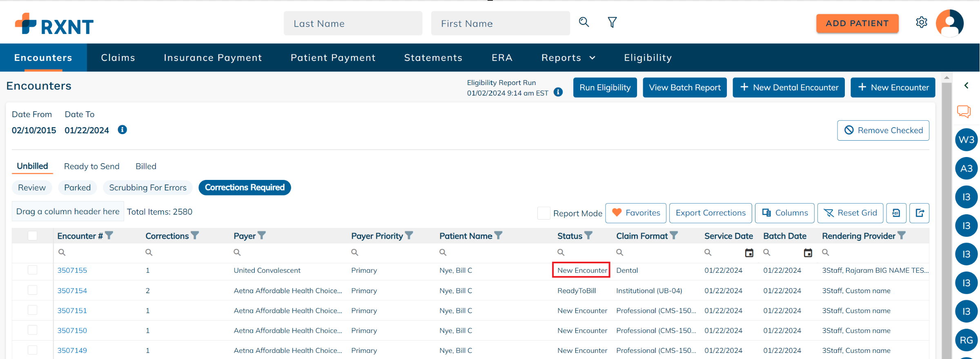Click the info icon beside eligibility report time

(x=558, y=92)
